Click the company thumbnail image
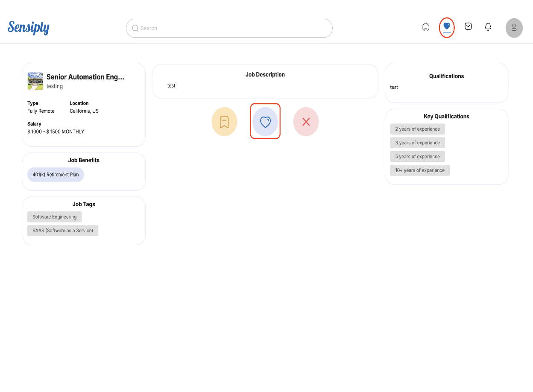The image size is (533, 392). [x=35, y=81]
